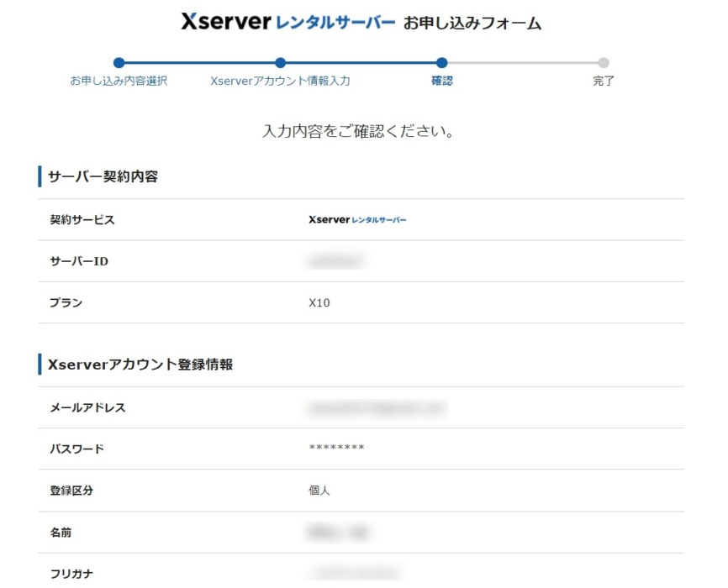Click the 契約サービス row label
728x588 pixels.
click(x=82, y=219)
